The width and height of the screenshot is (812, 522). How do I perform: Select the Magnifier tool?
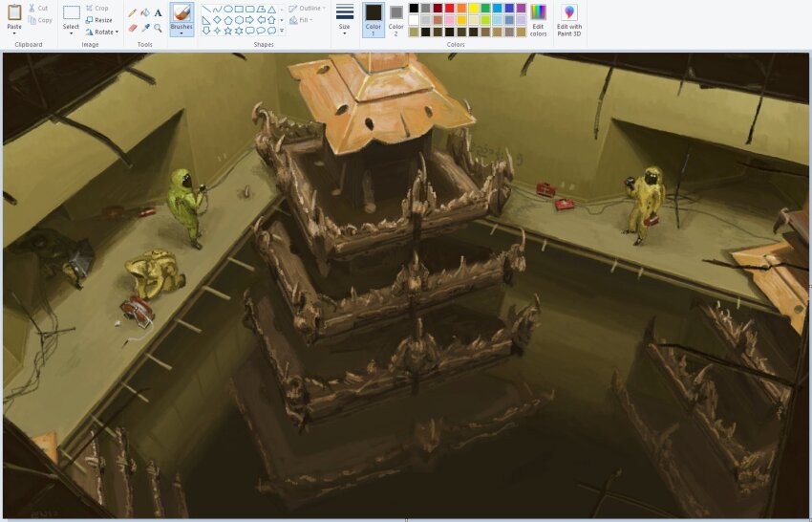158,28
